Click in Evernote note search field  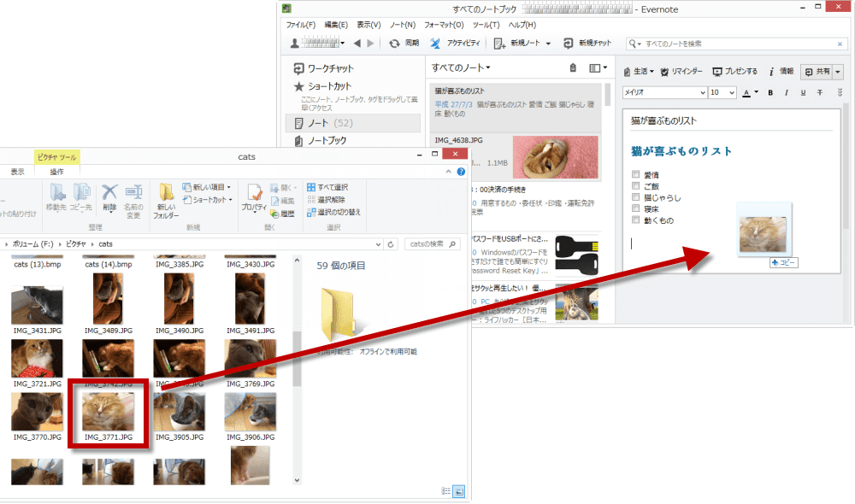pos(736,44)
